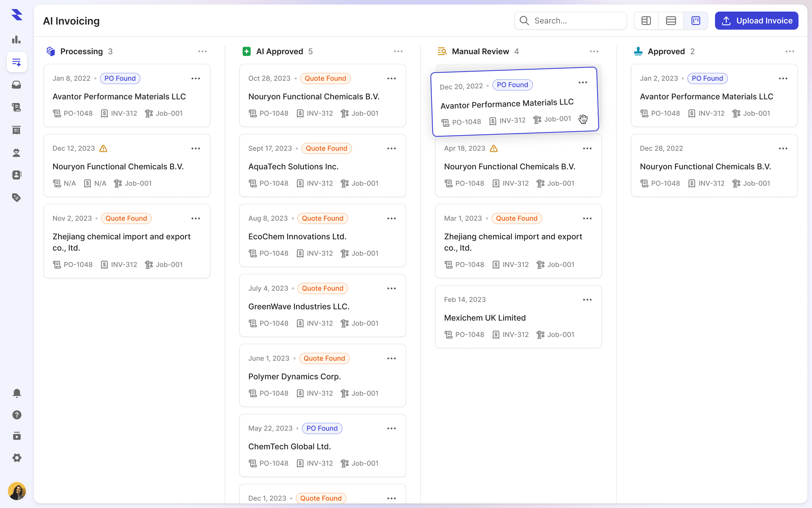
Task: Open notifications bell icon
Action: coord(17,393)
